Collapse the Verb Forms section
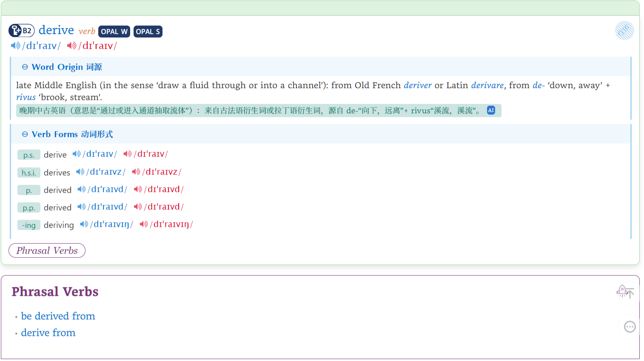Viewport: 644px width, 361px height. [x=25, y=135]
